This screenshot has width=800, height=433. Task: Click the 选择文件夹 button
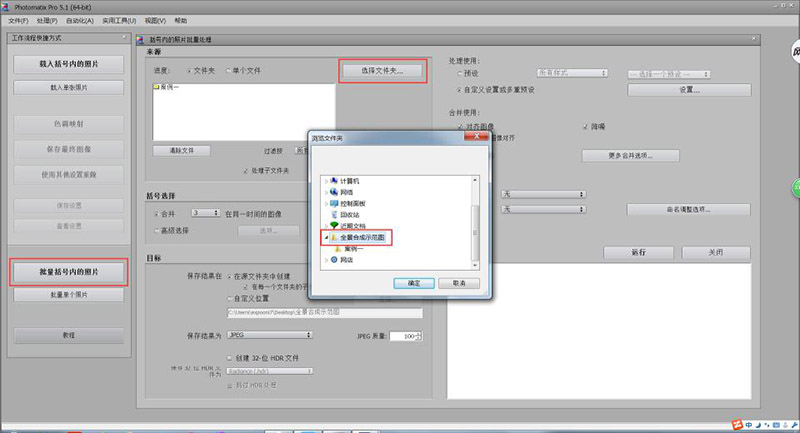382,71
